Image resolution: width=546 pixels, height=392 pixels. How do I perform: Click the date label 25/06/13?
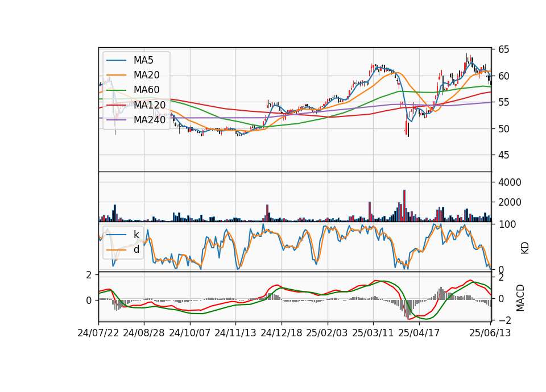pos(490,333)
